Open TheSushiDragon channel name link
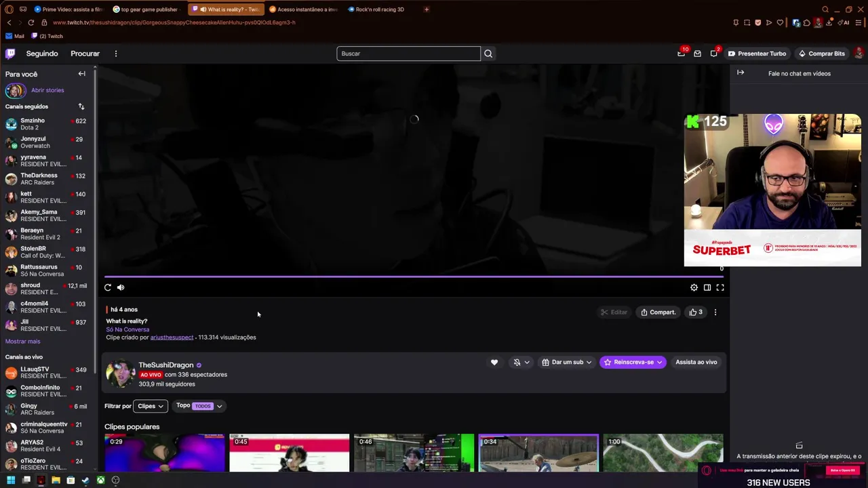 coord(166,365)
